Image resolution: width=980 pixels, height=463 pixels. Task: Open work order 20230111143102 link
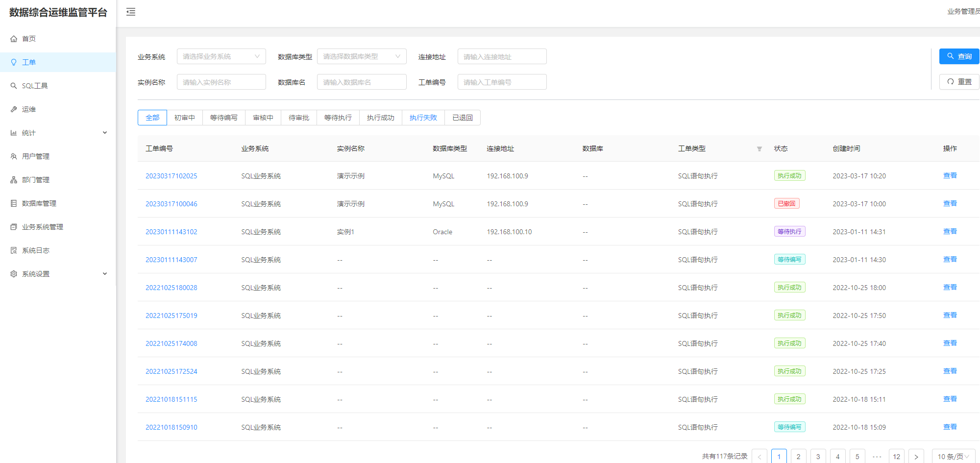pos(171,232)
